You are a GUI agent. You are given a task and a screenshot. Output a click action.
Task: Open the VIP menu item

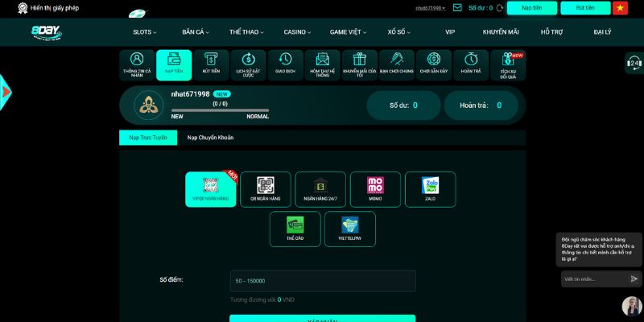(x=450, y=32)
